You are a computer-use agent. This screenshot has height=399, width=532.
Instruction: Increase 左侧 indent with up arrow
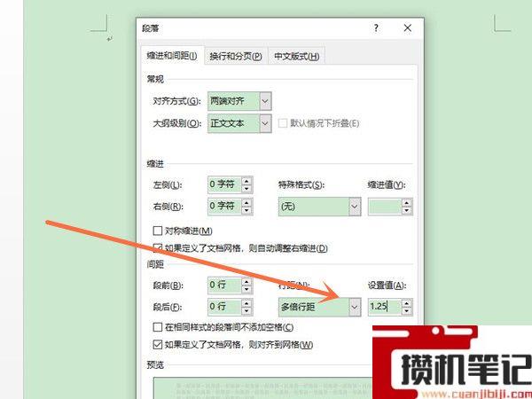pos(246,181)
